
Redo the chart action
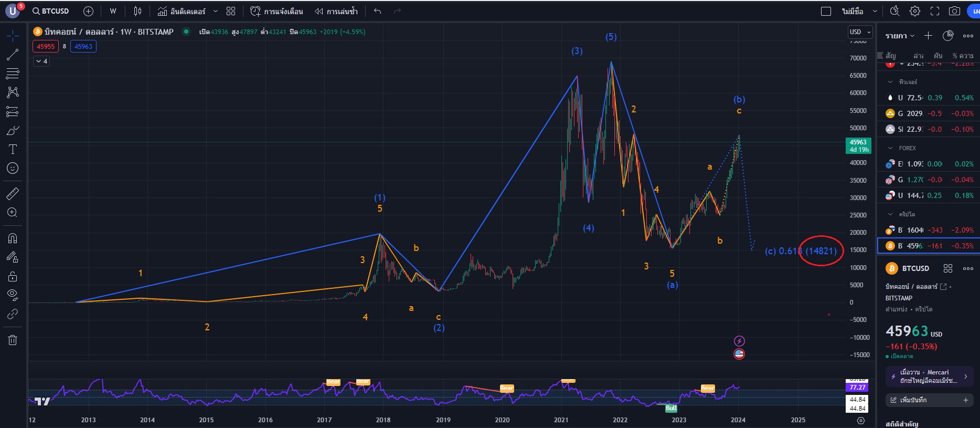(x=397, y=11)
